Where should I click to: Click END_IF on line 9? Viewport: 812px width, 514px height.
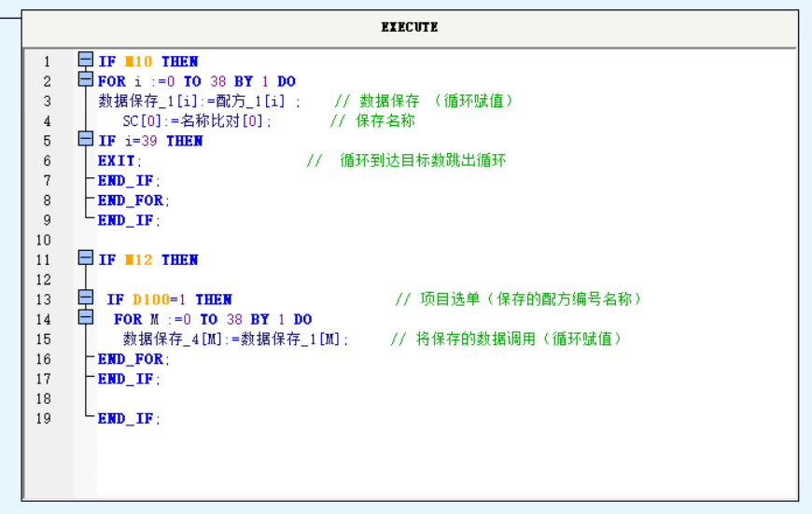pos(129,220)
